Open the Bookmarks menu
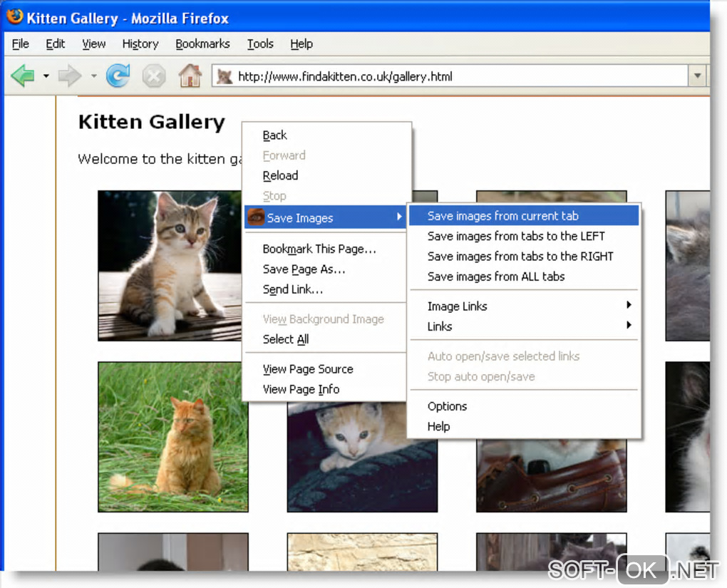 pyautogui.click(x=202, y=43)
